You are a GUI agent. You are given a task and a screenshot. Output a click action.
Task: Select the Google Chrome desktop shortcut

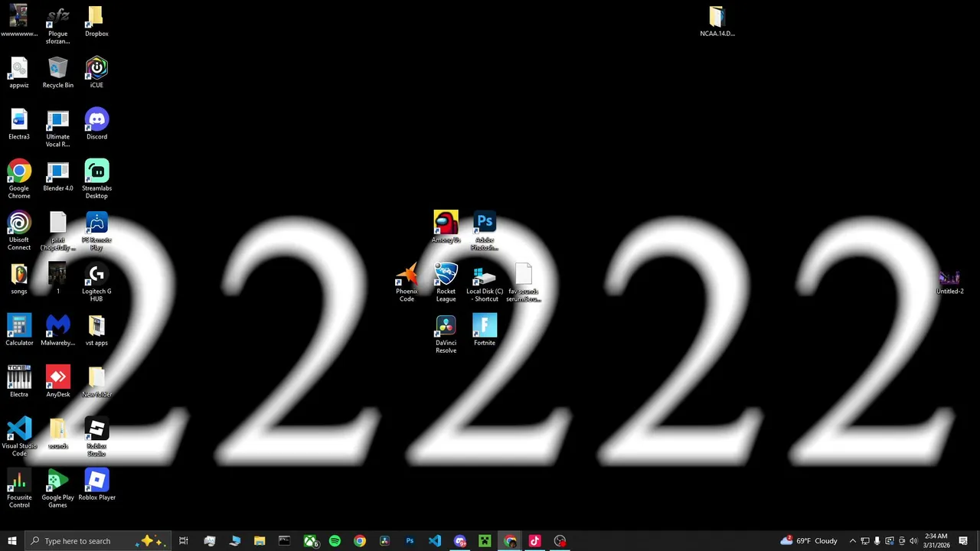(19, 179)
